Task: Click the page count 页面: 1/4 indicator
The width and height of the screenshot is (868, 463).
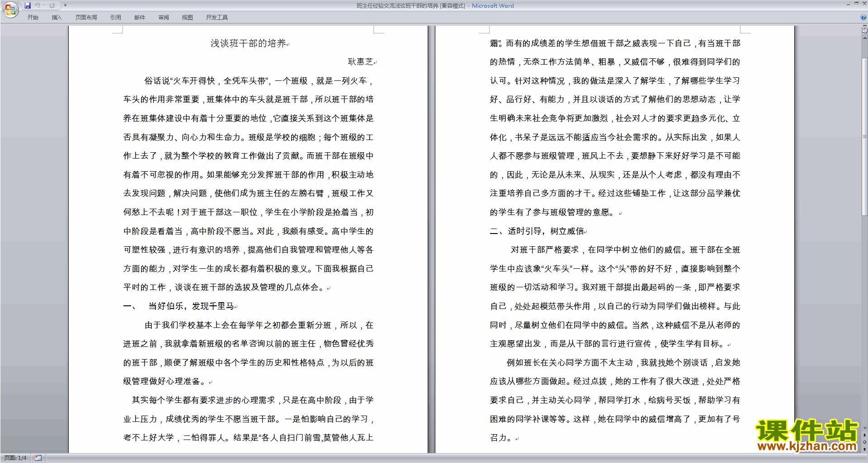Action: (x=15, y=458)
